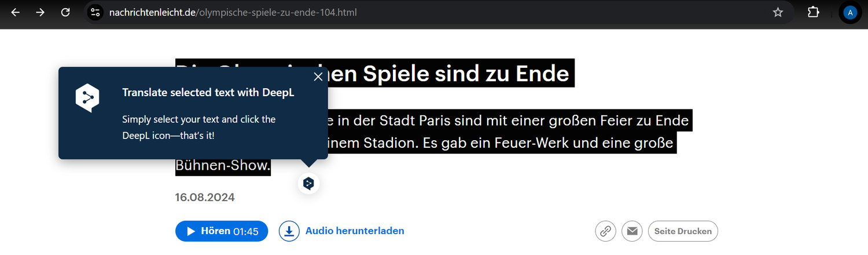Click the Seite Drucken button
Image resolution: width=868 pixels, height=255 pixels.
(683, 231)
